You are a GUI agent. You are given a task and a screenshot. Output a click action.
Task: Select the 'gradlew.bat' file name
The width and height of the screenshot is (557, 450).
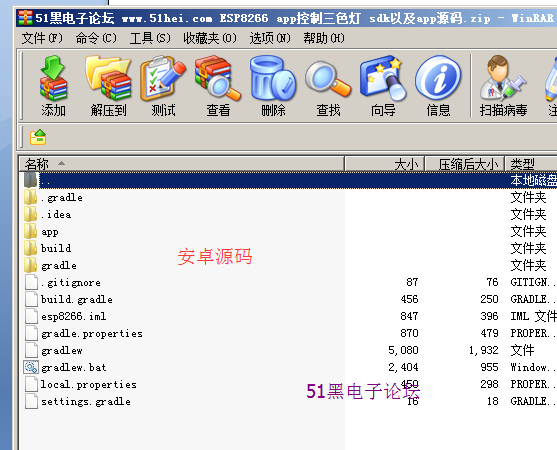(x=74, y=367)
